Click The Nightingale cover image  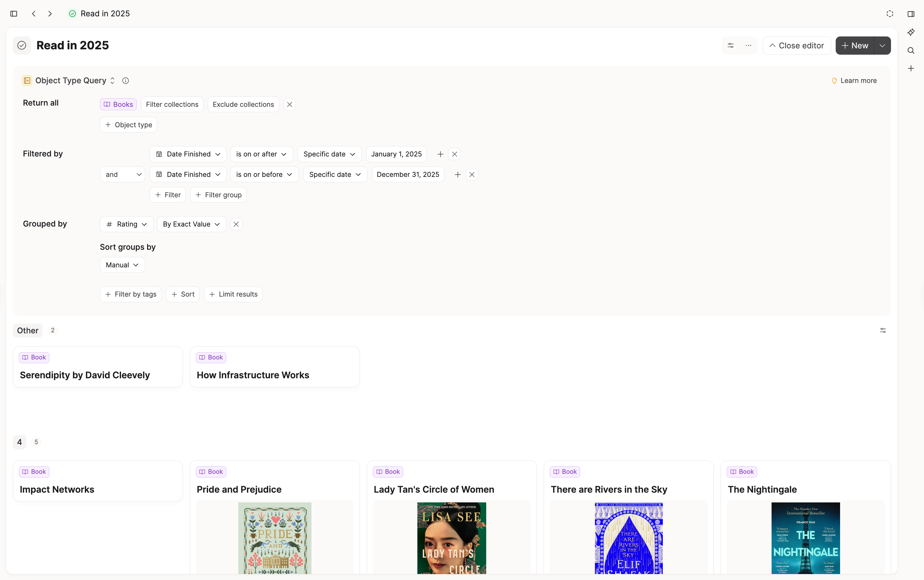click(x=806, y=538)
